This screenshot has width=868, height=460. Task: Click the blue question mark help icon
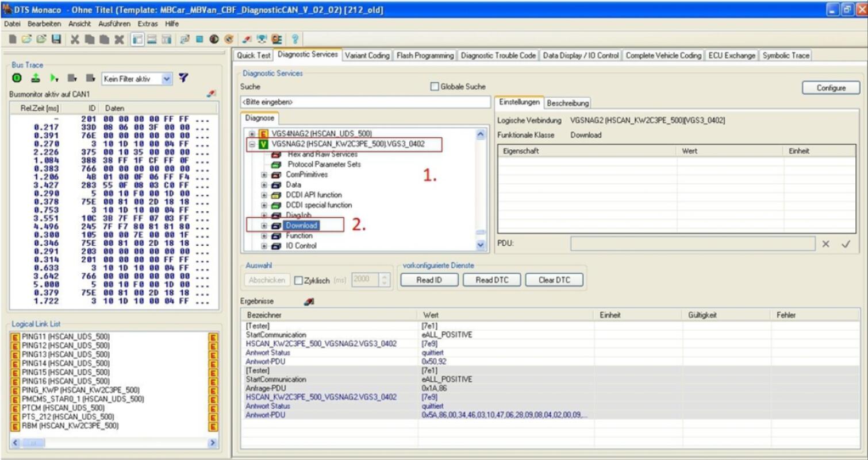[295, 39]
